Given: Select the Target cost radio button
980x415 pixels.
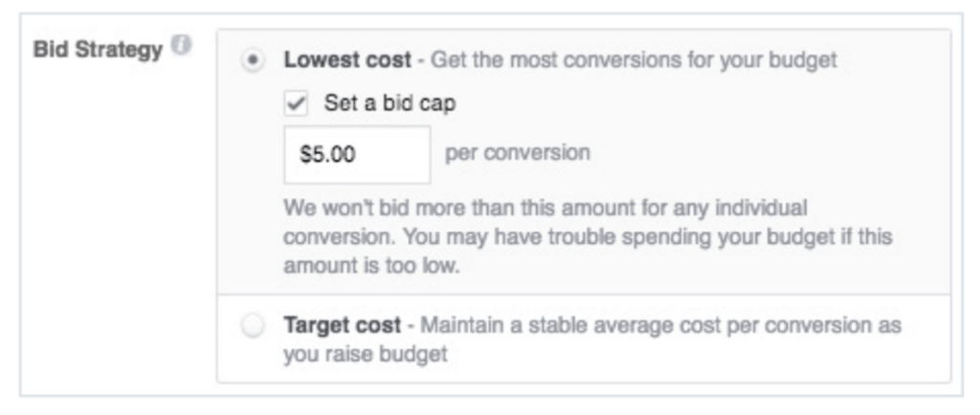Looking at the screenshot, I should coord(253,326).
